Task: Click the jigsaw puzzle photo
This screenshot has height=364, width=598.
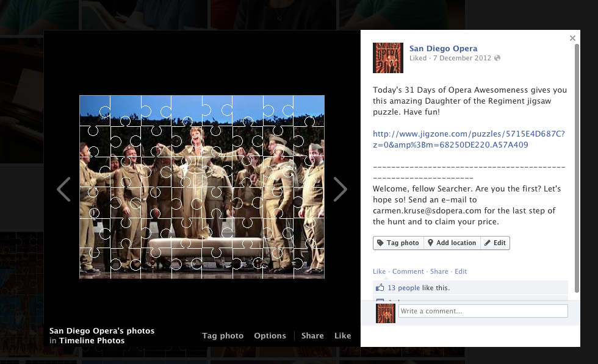Action: coord(202,187)
